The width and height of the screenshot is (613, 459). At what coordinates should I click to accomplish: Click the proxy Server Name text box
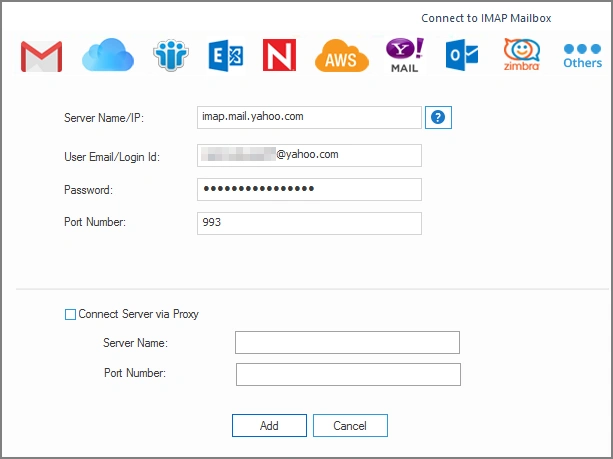347,343
